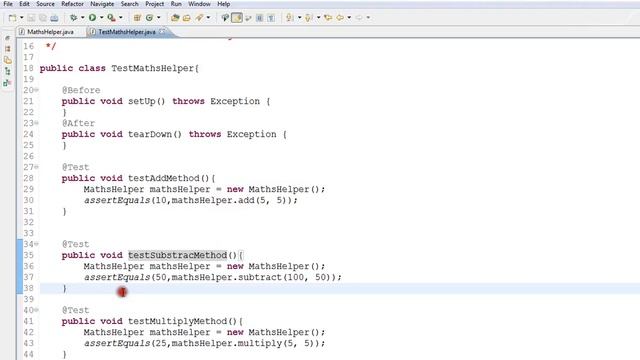Screen dimensions: 640x360
Task: Open the Type Hierarchy fast view icon in sidebar
Action: point(7,71)
